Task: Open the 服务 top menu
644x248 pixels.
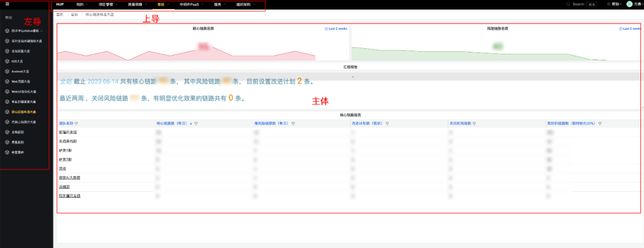Action: [218, 4]
